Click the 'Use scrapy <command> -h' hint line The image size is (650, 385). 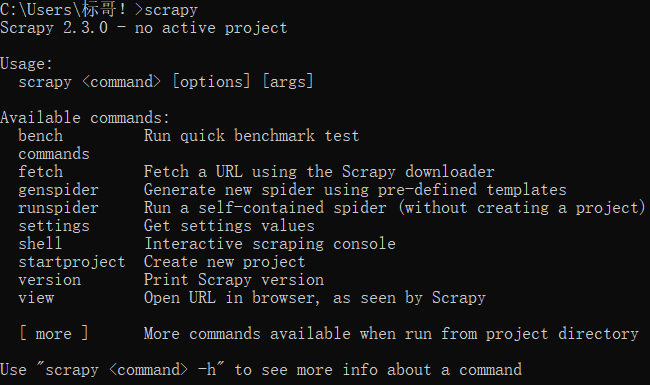click(261, 370)
